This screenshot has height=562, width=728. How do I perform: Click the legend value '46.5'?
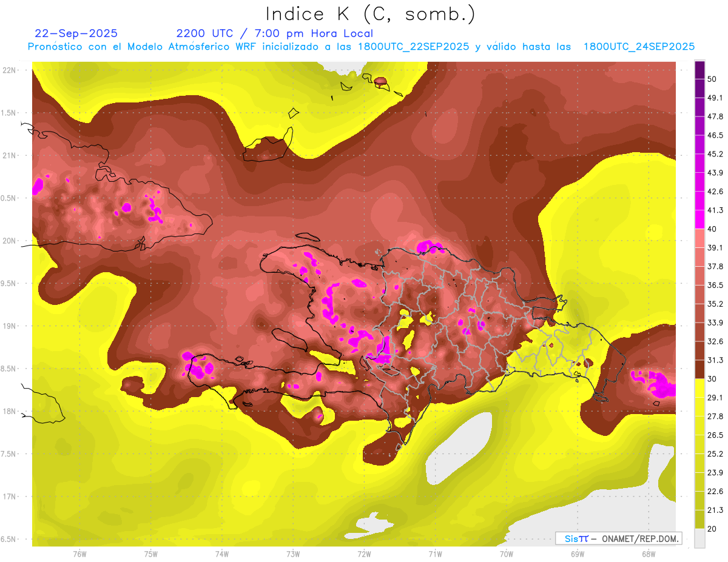[x=715, y=136]
